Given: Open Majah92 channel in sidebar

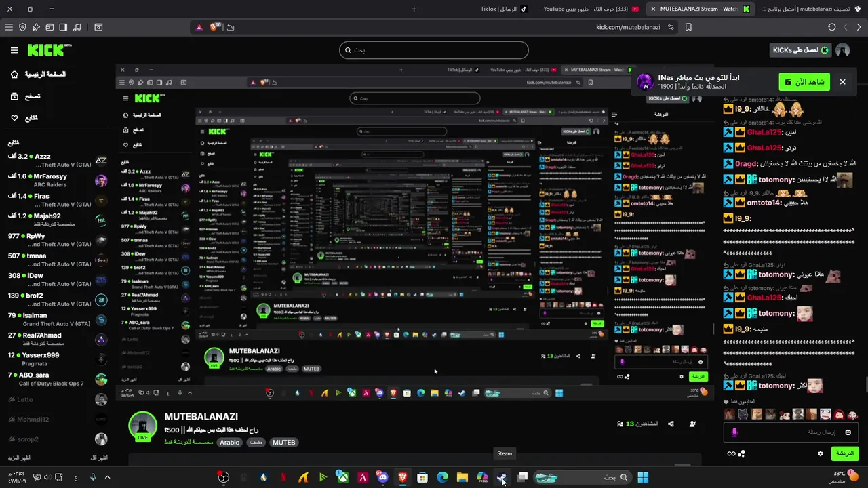Looking at the screenshot, I should tap(58, 220).
